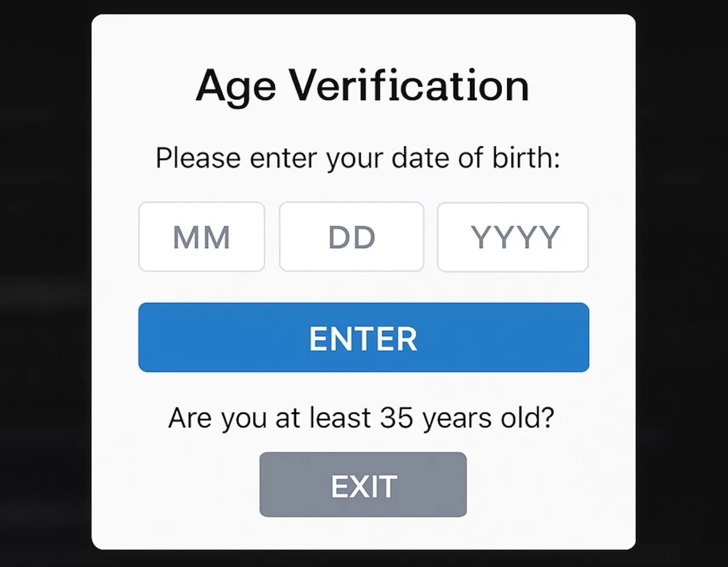
Task: Click the 'Are you at least 35 years old?' text
Action: [362, 418]
